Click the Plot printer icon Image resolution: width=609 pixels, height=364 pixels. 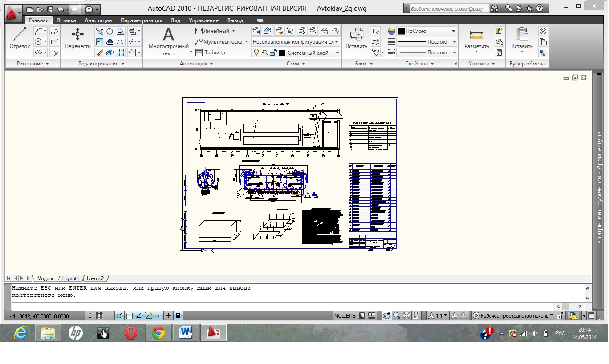tap(89, 9)
